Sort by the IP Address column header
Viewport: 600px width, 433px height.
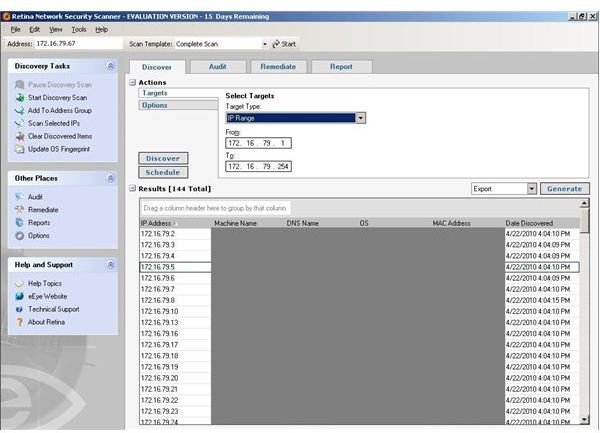[176, 223]
